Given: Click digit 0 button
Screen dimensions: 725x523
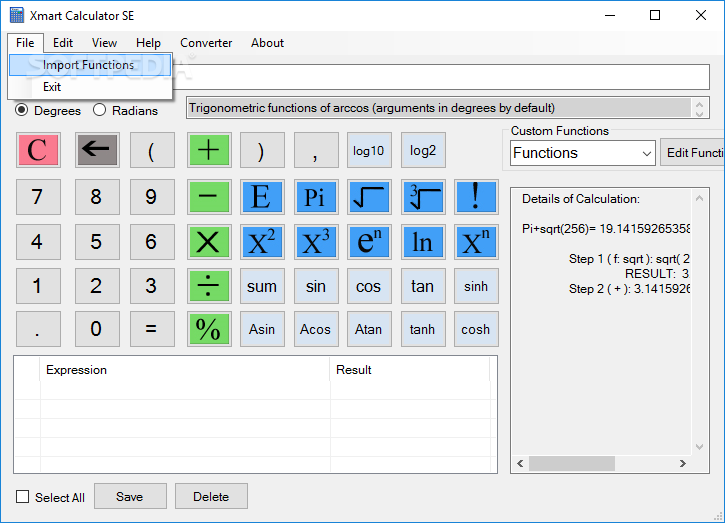Looking at the screenshot, I should (97, 329).
